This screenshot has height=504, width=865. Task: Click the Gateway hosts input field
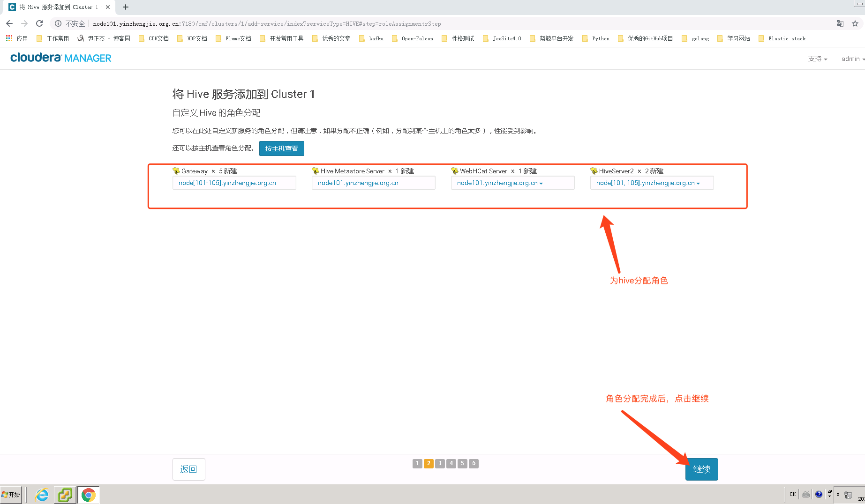(234, 183)
